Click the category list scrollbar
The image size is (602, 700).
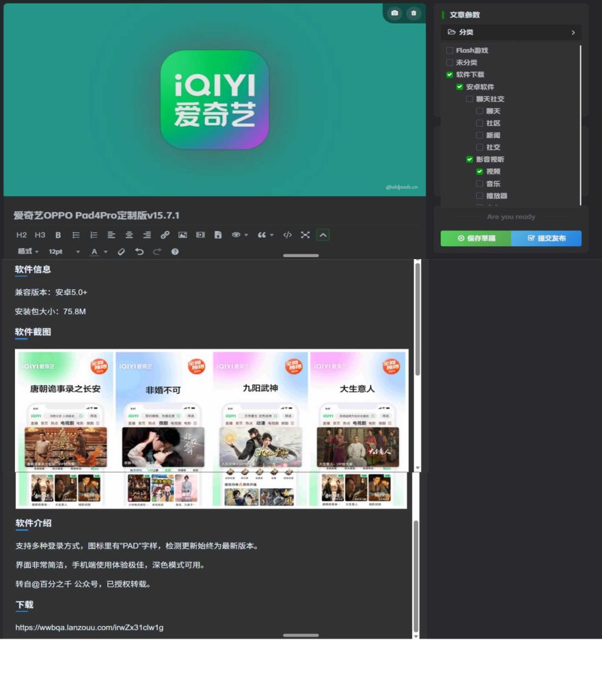click(x=581, y=125)
